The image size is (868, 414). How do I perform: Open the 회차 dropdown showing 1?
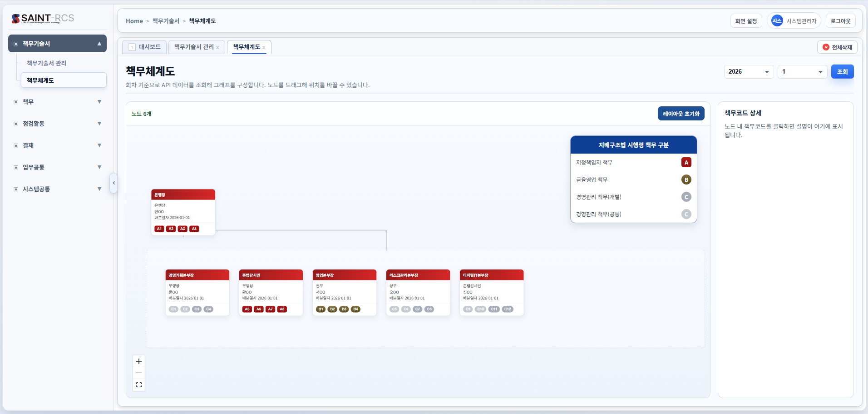pyautogui.click(x=802, y=72)
